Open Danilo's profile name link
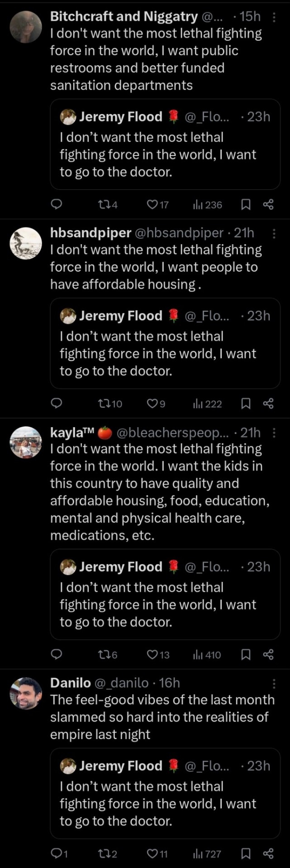The height and width of the screenshot is (868, 290). 70,683
